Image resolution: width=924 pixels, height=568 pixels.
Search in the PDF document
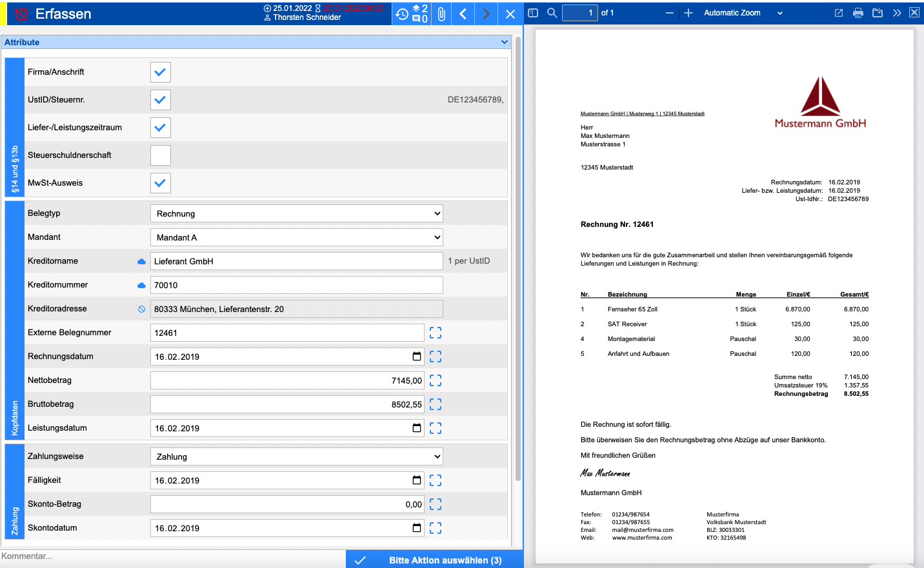[x=552, y=13]
